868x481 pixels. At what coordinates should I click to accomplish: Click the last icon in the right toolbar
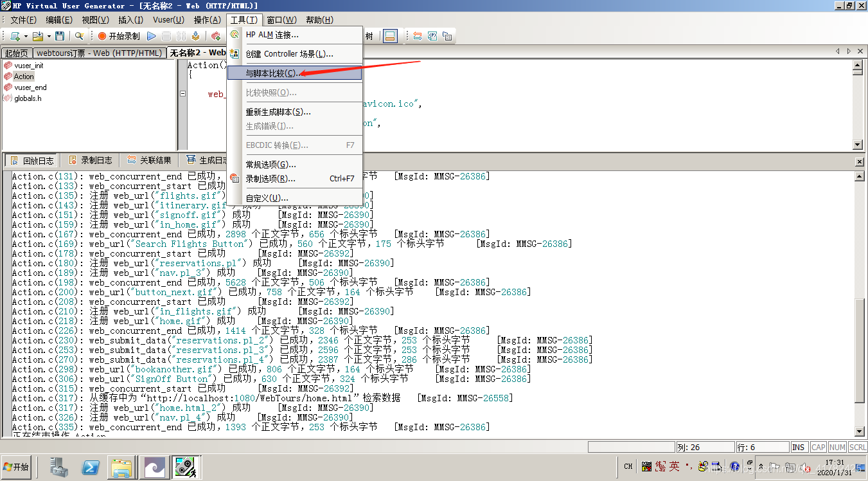[447, 36]
